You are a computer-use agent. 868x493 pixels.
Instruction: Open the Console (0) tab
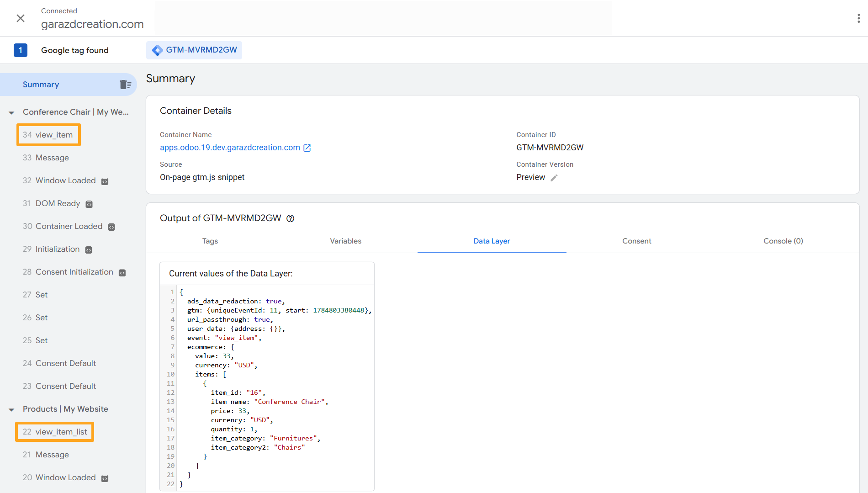coord(783,241)
